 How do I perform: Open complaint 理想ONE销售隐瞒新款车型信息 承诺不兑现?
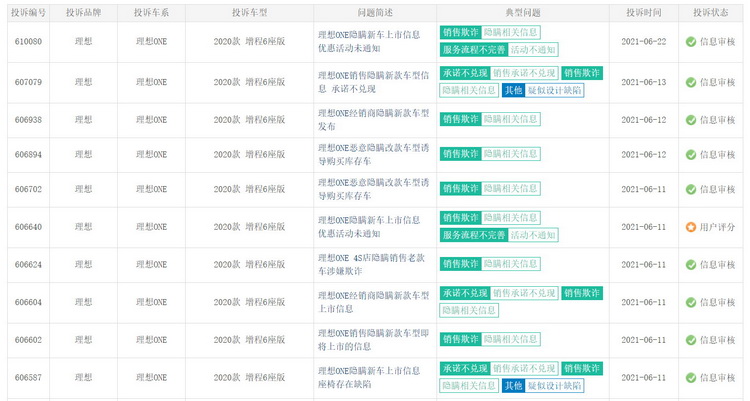[374, 82]
